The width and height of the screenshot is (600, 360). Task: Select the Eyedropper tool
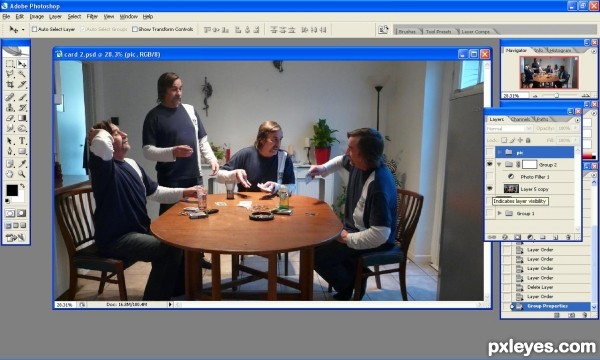[x=22, y=164]
